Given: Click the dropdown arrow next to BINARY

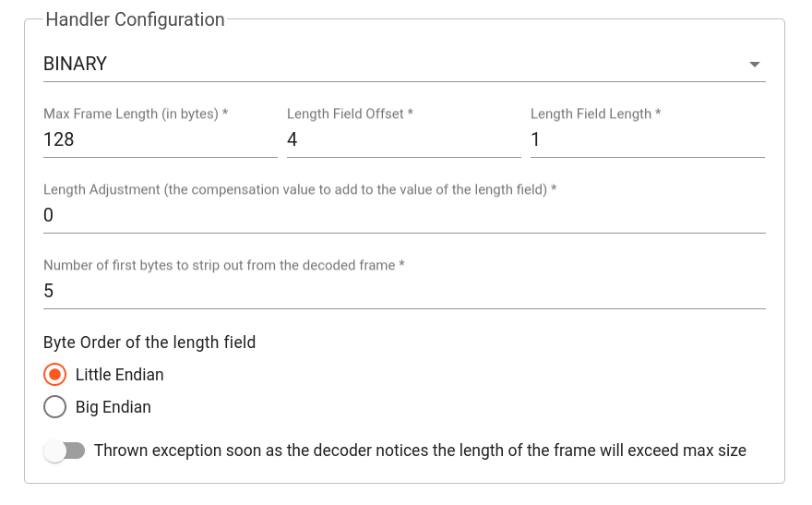Looking at the screenshot, I should (755, 65).
